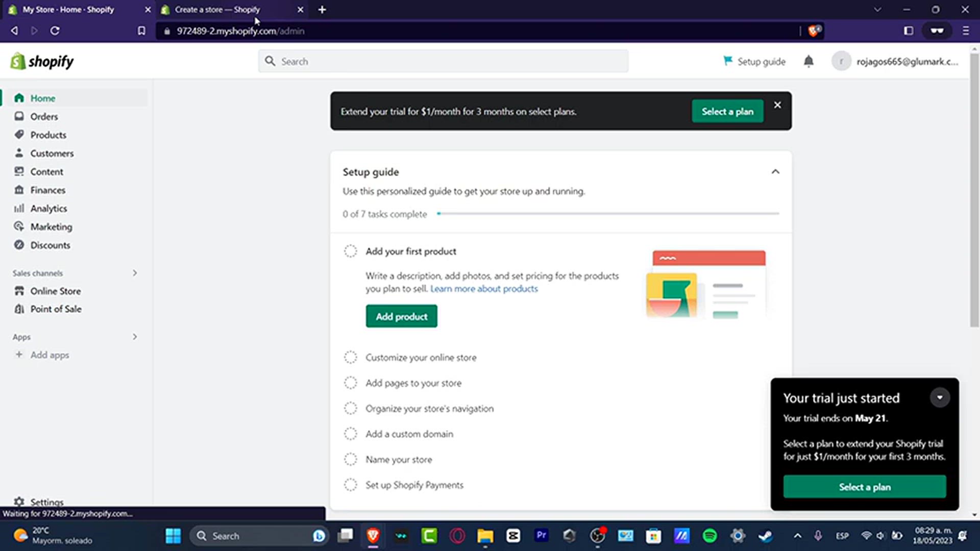
Task: Open the browser hamburger menu
Action: click(x=966, y=31)
